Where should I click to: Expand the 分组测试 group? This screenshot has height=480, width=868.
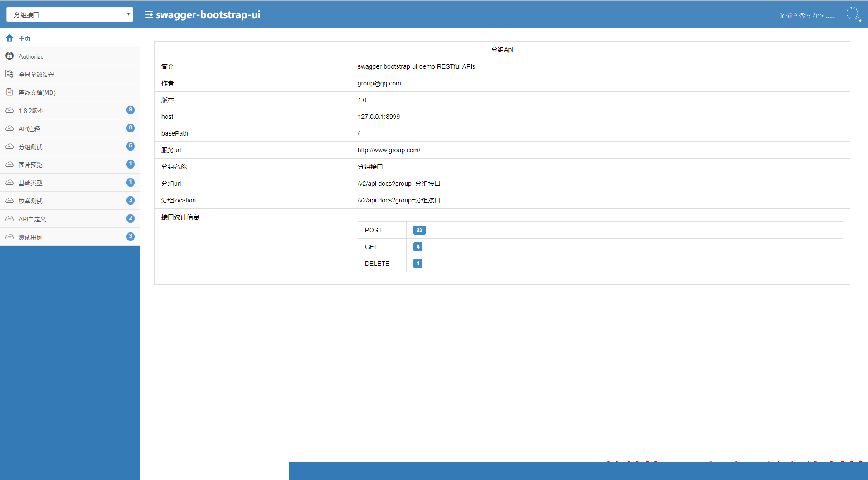(x=70, y=146)
